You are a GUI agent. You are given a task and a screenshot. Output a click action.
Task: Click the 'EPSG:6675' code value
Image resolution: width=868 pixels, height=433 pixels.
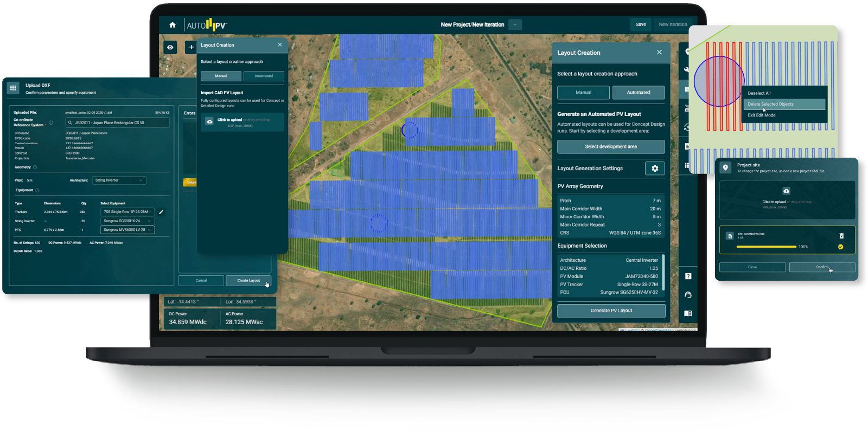click(73, 138)
